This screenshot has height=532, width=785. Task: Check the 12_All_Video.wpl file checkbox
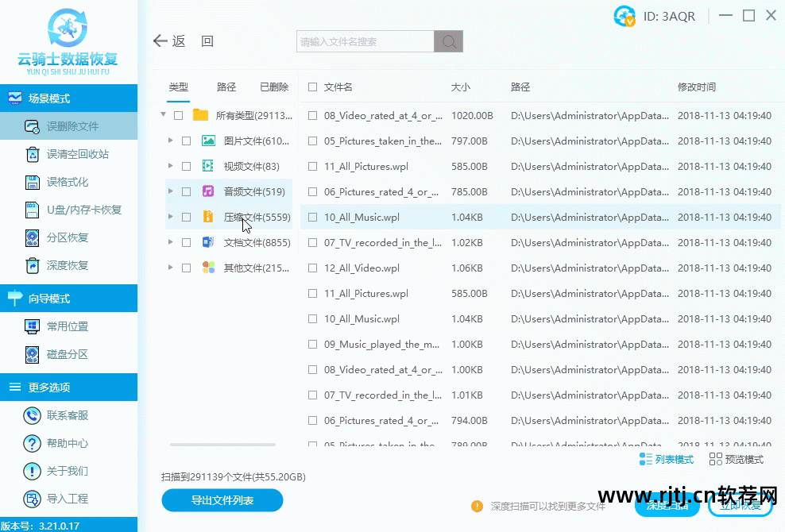[x=312, y=268]
